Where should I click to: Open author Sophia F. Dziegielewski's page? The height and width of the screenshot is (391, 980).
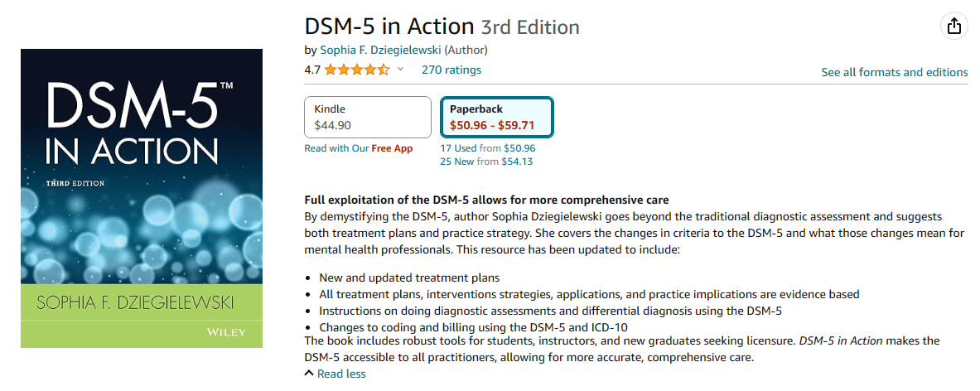(x=380, y=50)
